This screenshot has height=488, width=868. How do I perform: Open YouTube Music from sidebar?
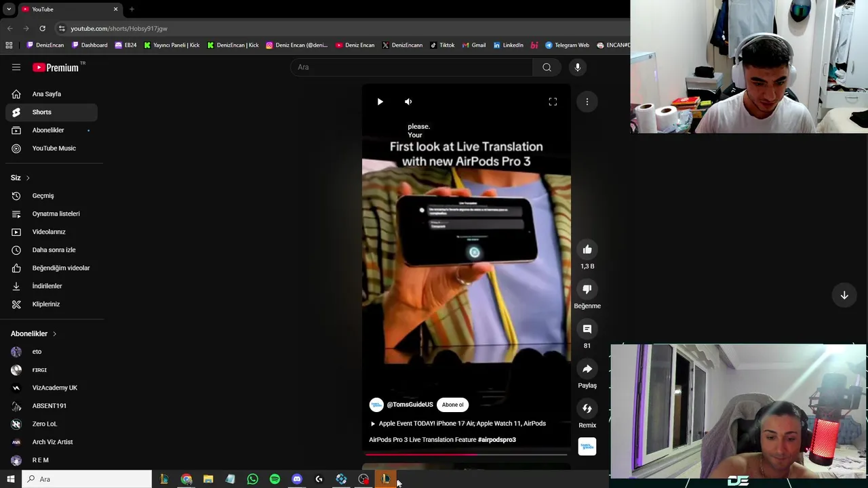(x=52, y=148)
